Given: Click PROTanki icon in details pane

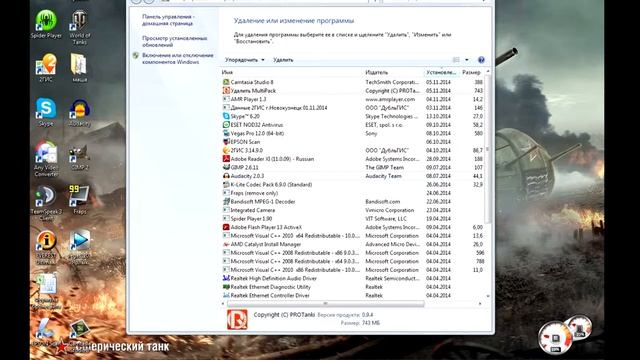Looking at the screenshot, I should (237, 319).
